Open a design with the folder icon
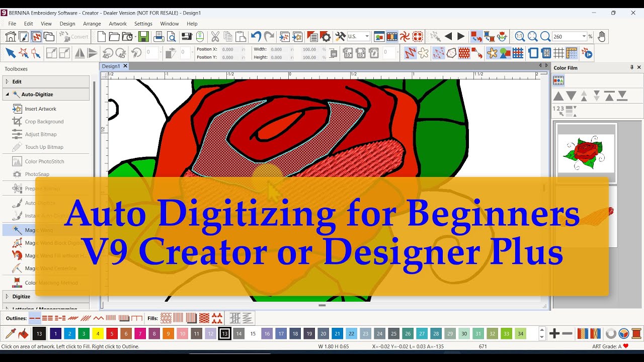 (114, 36)
